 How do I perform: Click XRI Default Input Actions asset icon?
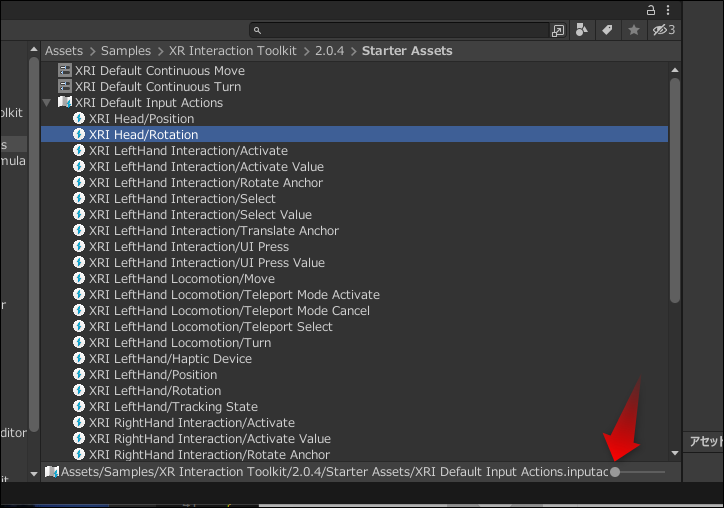65,102
